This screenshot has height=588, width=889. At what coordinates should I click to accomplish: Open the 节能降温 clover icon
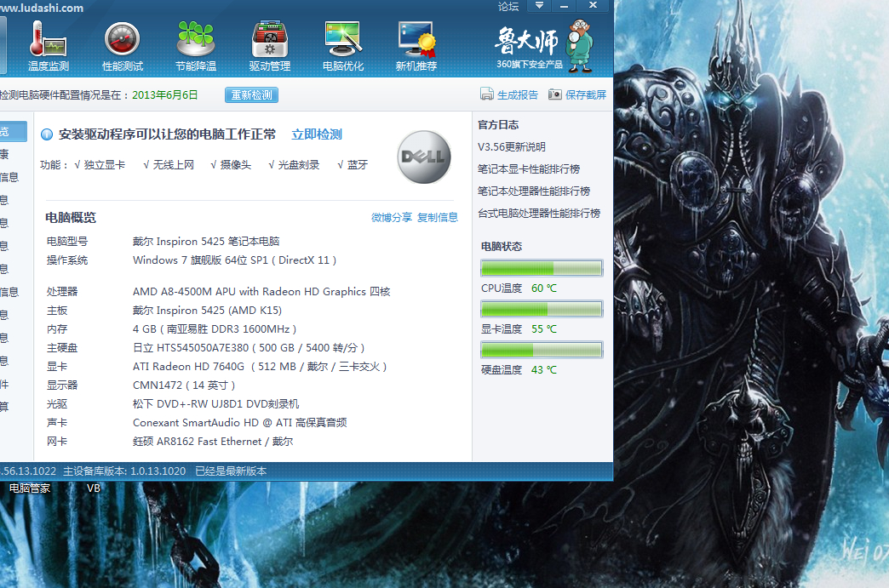(196, 47)
